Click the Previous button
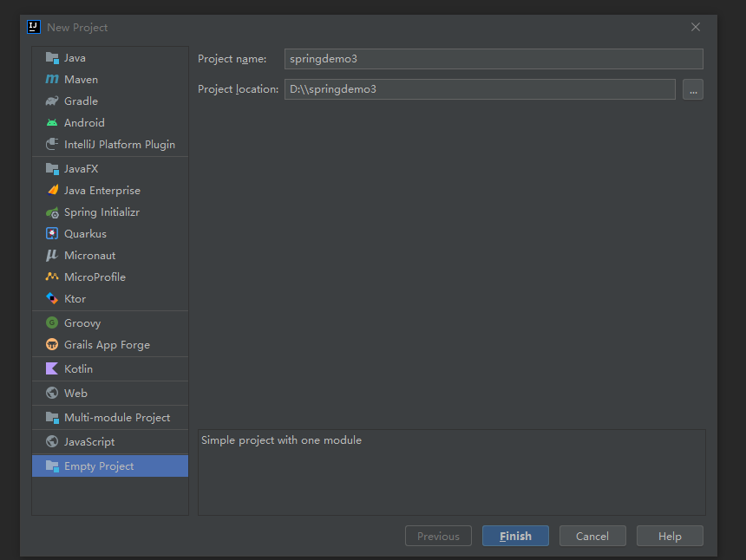 [438, 536]
